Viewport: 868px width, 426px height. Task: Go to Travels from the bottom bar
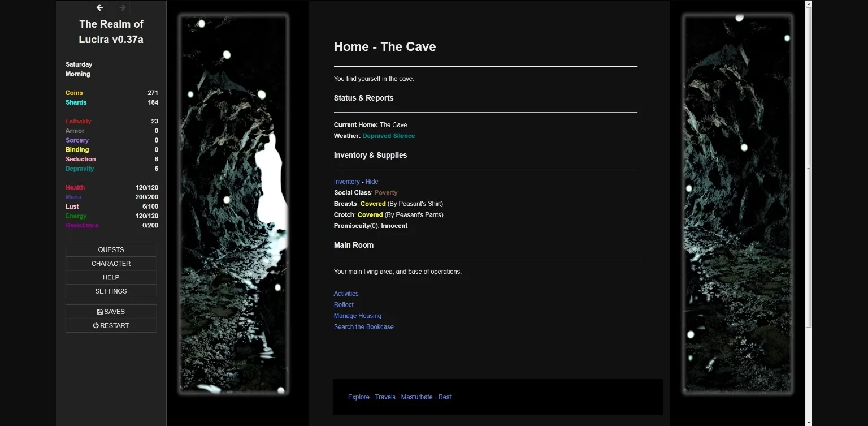(385, 397)
